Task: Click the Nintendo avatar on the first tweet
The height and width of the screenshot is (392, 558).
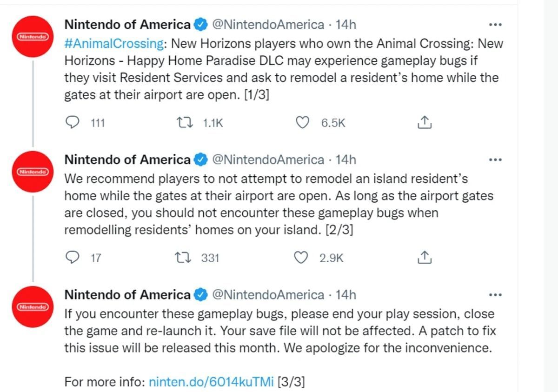Action: tap(33, 36)
